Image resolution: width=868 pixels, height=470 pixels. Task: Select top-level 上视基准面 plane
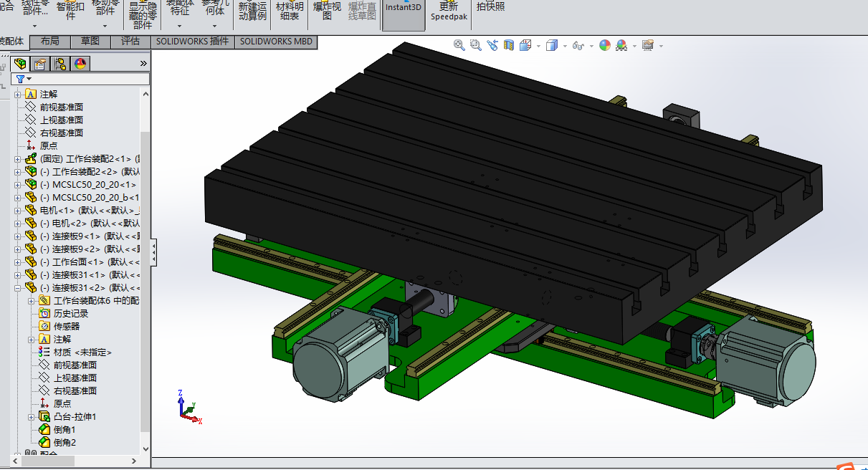point(61,120)
